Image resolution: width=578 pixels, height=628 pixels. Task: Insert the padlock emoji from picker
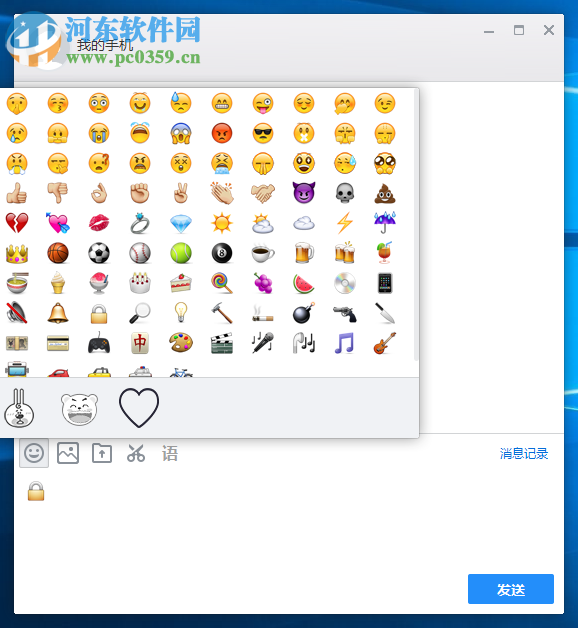[x=99, y=314]
